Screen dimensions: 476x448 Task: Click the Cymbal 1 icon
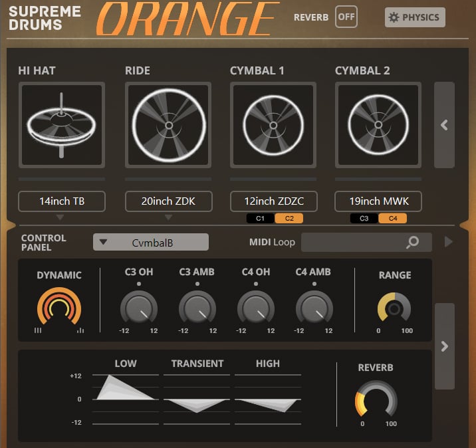point(273,125)
